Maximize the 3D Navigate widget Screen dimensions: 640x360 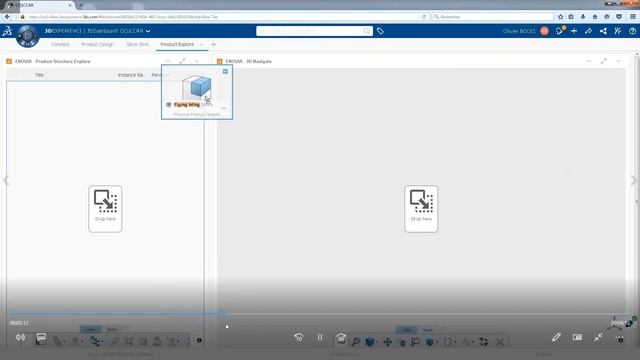pos(604,61)
